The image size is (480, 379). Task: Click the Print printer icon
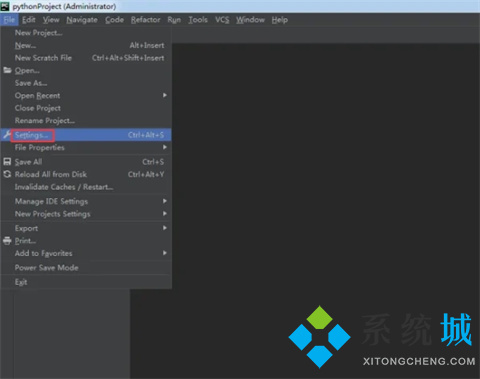tap(7, 241)
